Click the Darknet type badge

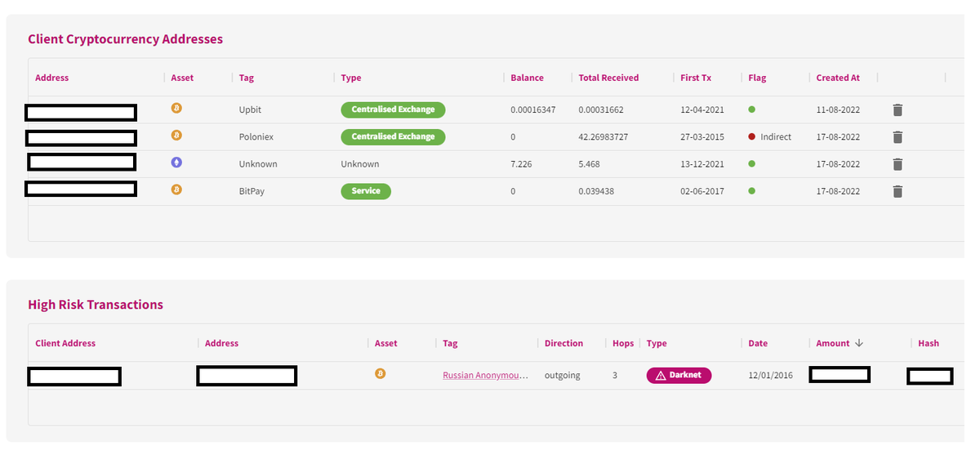(x=679, y=376)
